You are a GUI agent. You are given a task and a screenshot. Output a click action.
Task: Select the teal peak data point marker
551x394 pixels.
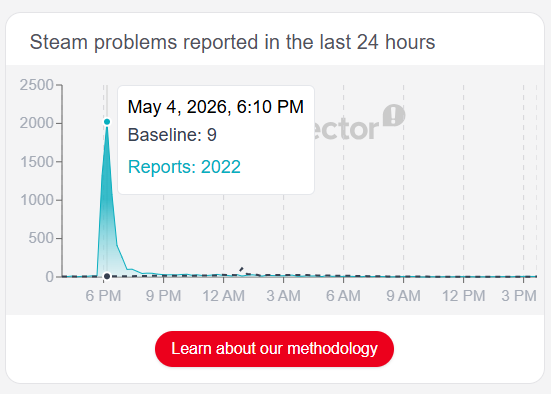(107, 122)
